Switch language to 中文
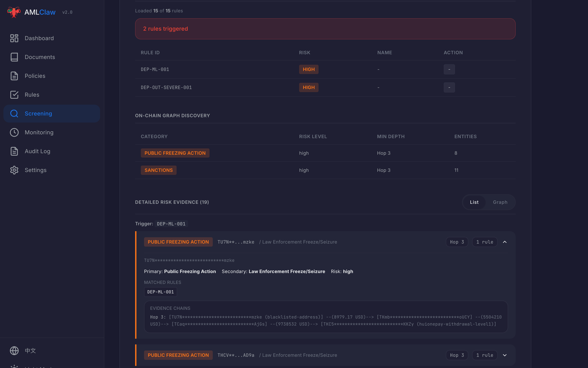588x368 pixels. click(x=30, y=351)
